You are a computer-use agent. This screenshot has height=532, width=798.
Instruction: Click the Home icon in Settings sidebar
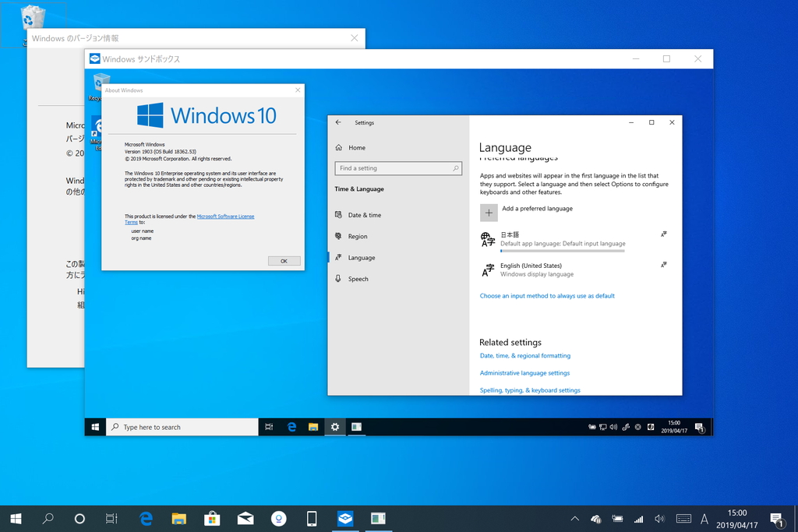(x=341, y=146)
